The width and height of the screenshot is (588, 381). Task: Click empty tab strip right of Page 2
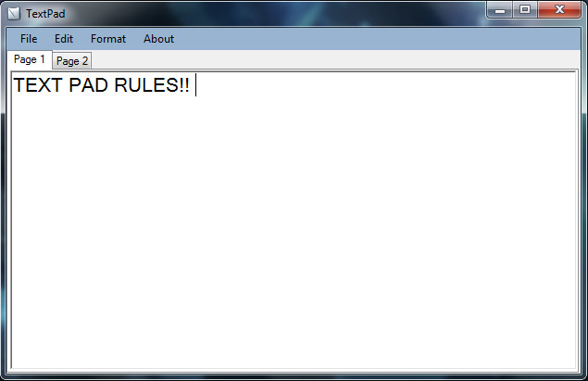tap(335, 60)
